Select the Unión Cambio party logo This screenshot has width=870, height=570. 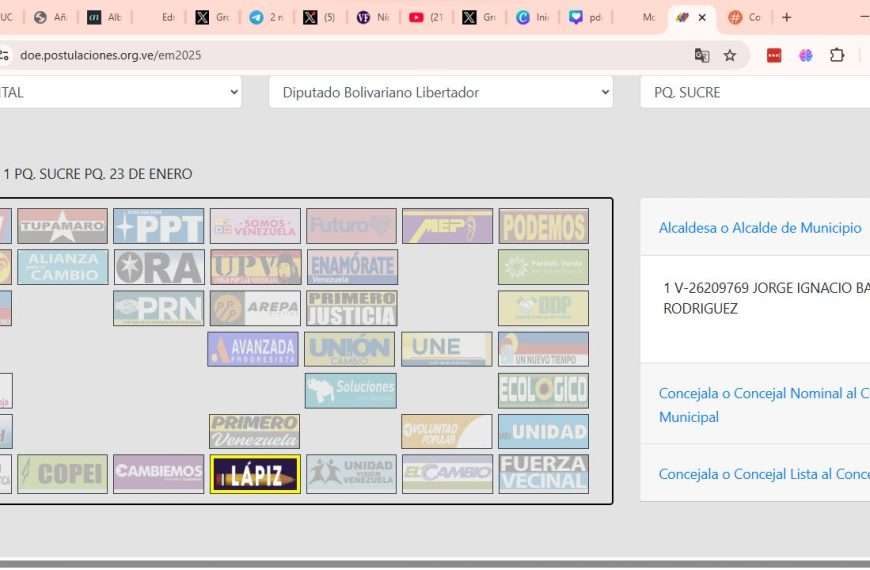click(x=350, y=349)
